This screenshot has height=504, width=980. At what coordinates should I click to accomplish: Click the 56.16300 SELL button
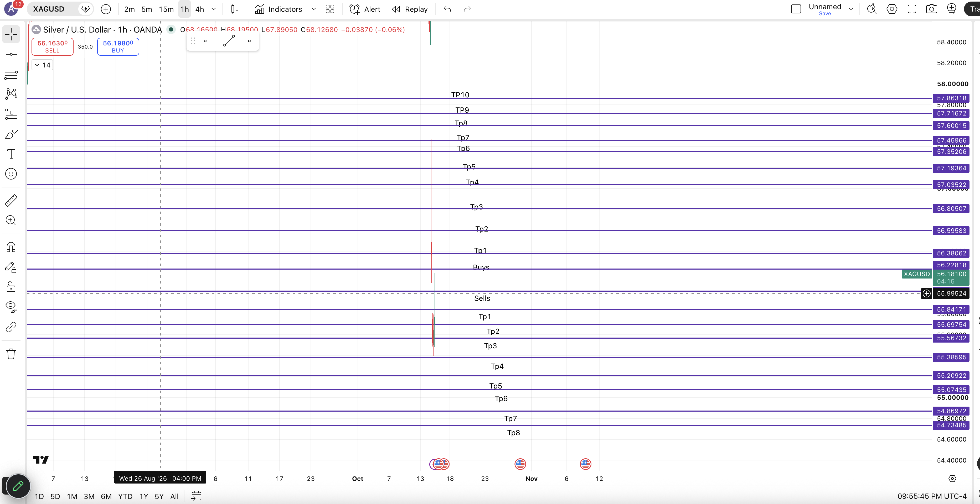pos(53,46)
